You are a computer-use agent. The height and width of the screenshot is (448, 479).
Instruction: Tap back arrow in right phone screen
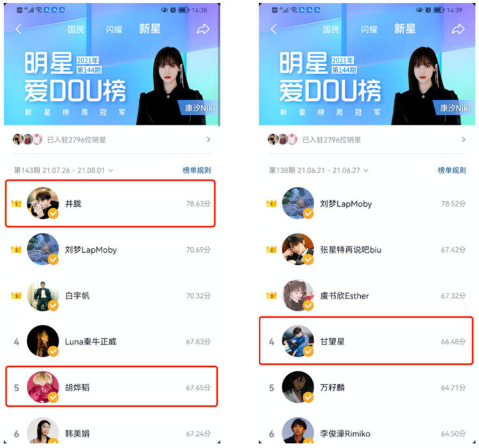pyautogui.click(x=274, y=29)
